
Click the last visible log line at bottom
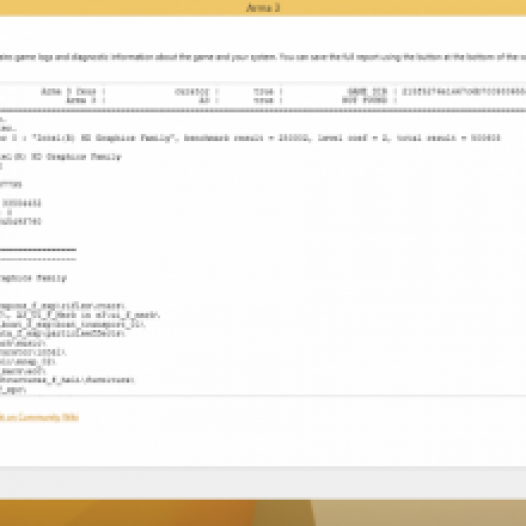13,389
